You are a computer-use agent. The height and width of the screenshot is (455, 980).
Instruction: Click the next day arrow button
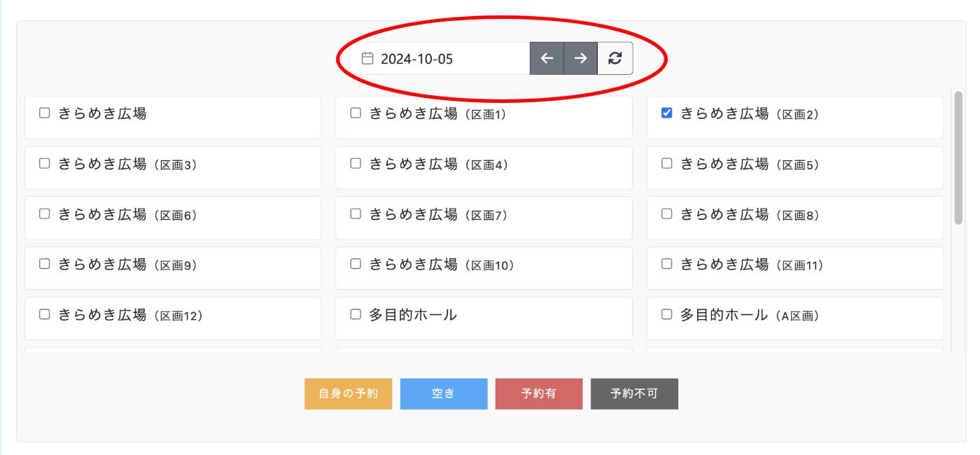click(580, 59)
